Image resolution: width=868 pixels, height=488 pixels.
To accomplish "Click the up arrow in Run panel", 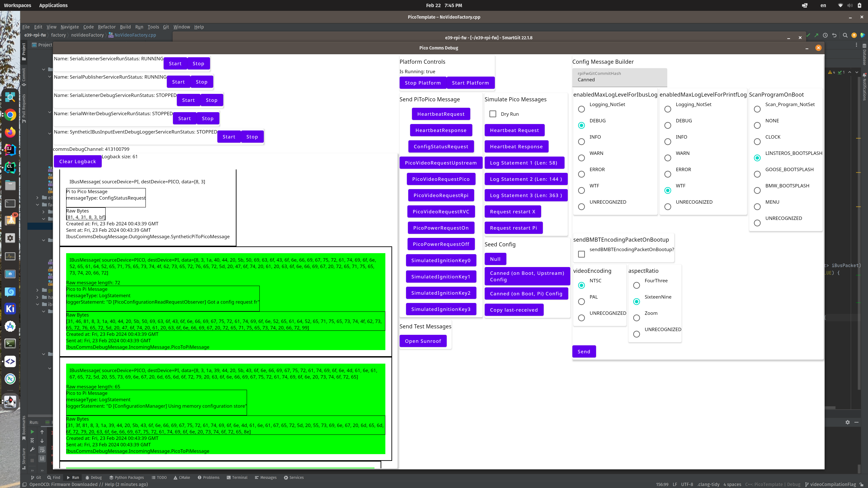I will [x=42, y=432].
